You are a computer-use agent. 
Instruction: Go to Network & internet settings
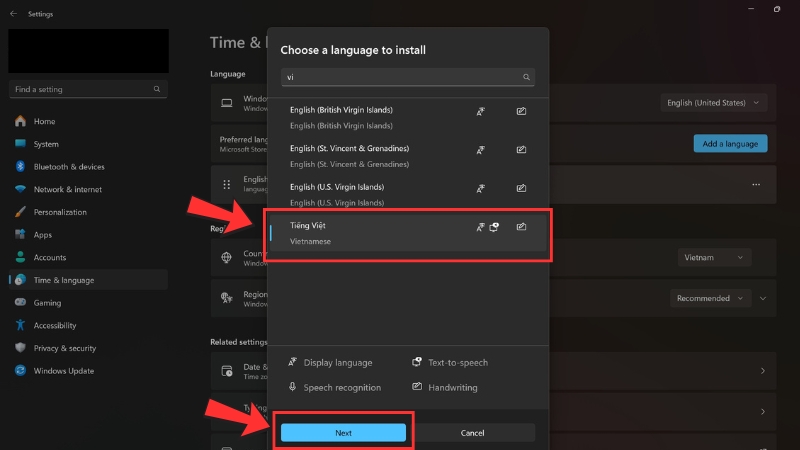pos(67,189)
